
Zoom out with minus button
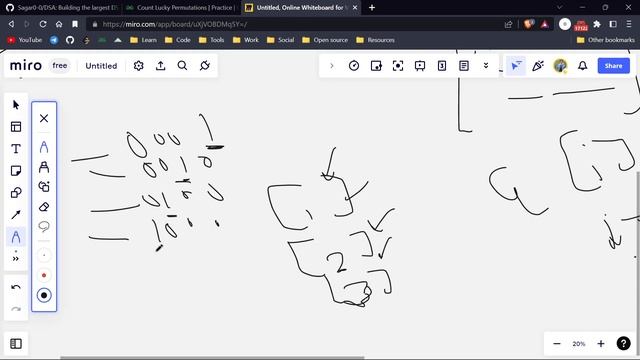coord(557,344)
